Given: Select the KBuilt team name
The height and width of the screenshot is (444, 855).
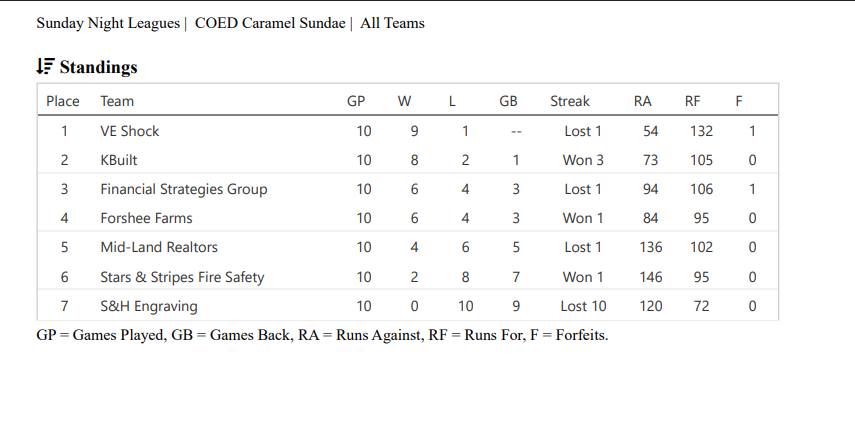Looking at the screenshot, I should pyautogui.click(x=119, y=160).
